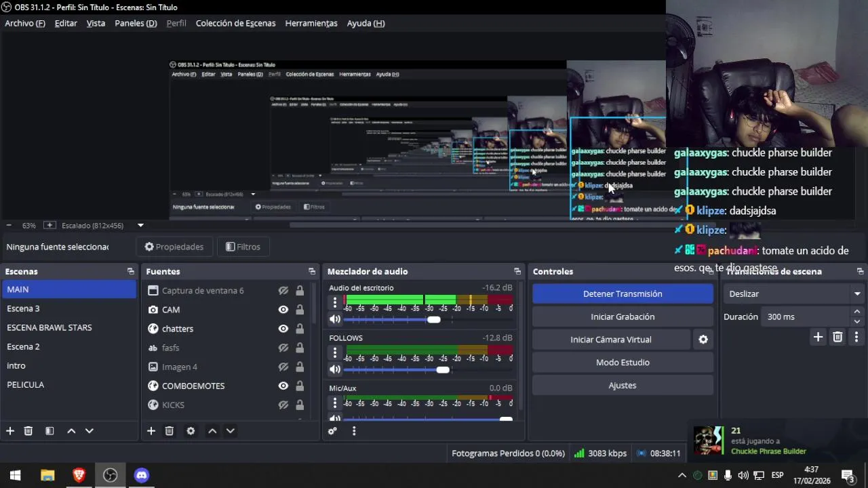Image resolution: width=868 pixels, height=488 pixels.
Task: Add a new scene with plus icon
Action: click(10, 431)
